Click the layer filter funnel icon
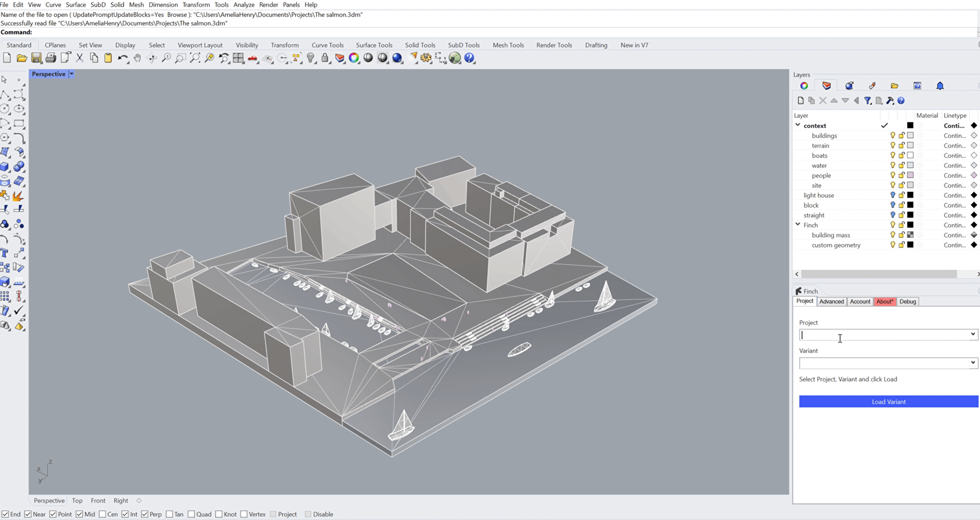Viewport: 980px width, 520px height. tap(867, 101)
